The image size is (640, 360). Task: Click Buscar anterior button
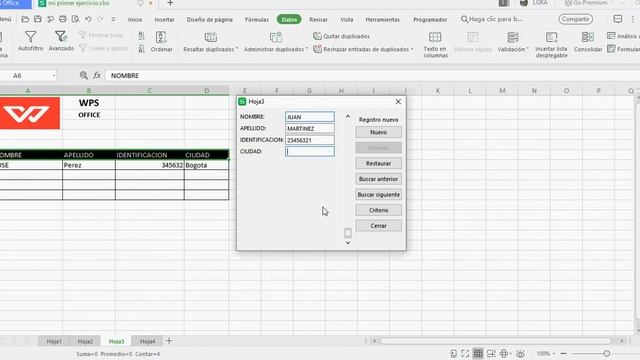[x=378, y=179]
